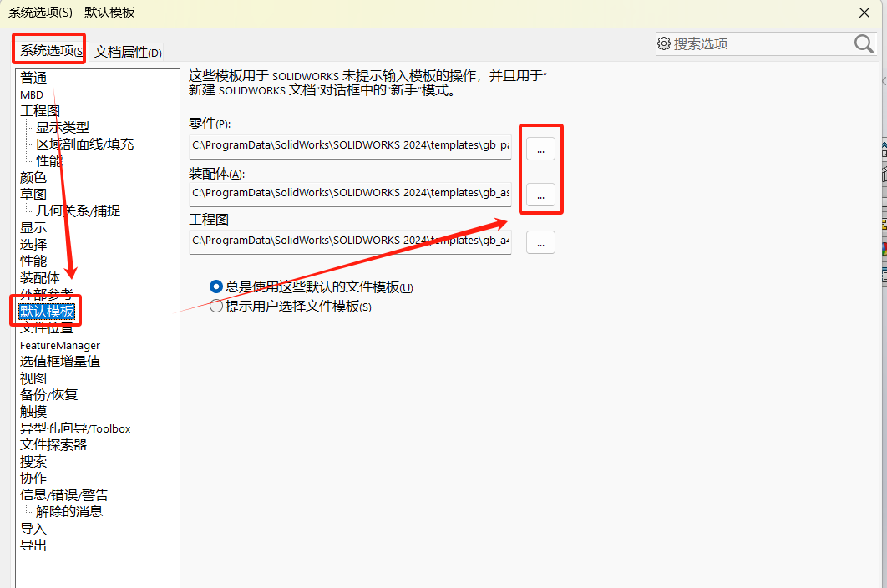Click the 零件 template path field

(350, 145)
